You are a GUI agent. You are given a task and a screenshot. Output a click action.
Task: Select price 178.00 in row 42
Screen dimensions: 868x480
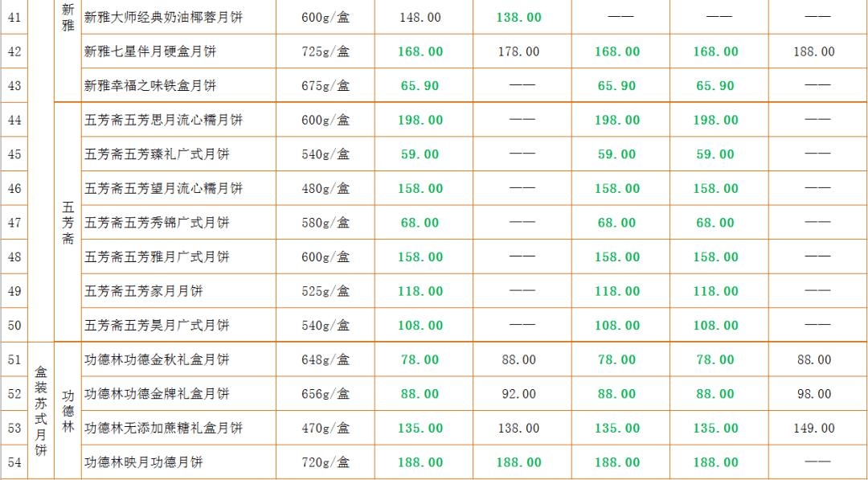pyautogui.click(x=518, y=51)
